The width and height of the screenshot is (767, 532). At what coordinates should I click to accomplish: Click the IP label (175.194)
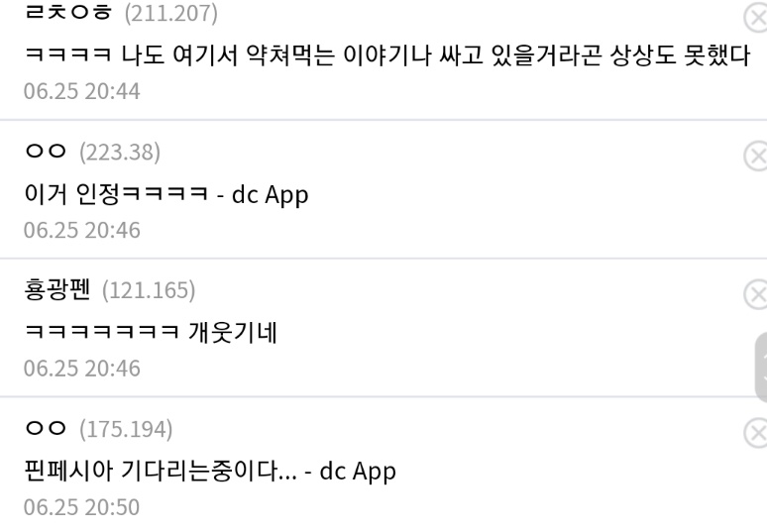coord(126,429)
